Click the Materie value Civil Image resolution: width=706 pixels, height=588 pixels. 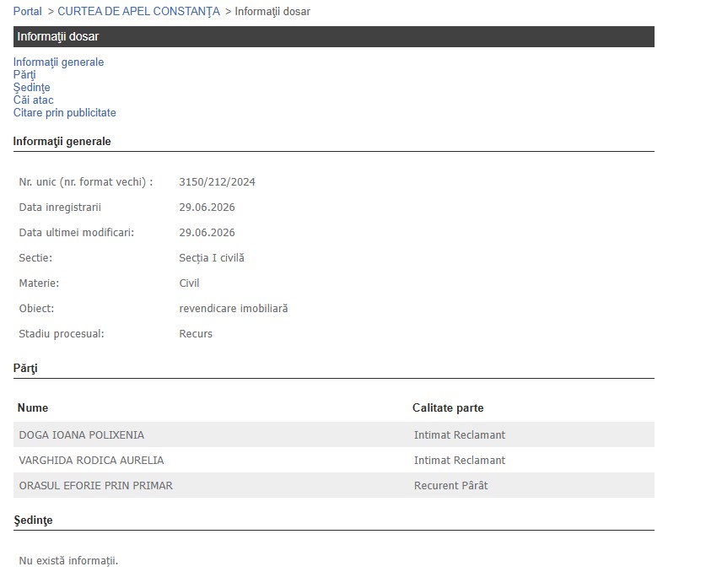[x=189, y=283]
